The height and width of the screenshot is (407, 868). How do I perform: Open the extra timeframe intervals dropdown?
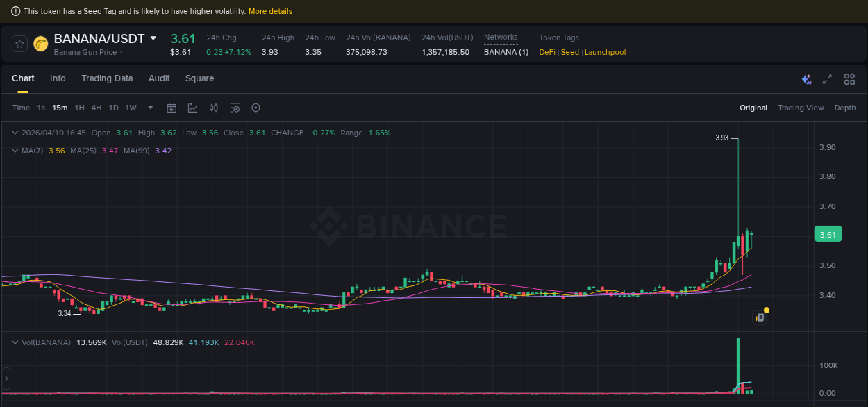pos(150,108)
